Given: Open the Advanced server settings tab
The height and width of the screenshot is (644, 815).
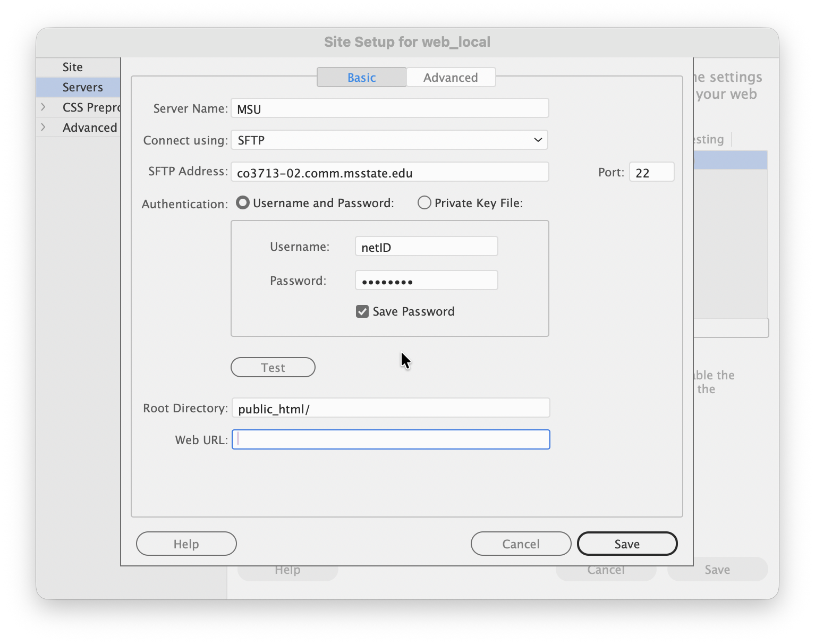Looking at the screenshot, I should [451, 78].
